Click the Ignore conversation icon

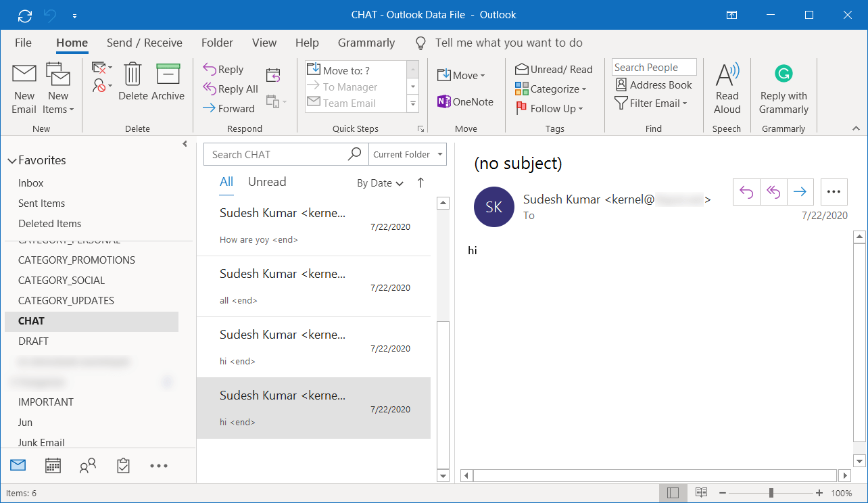tap(99, 68)
